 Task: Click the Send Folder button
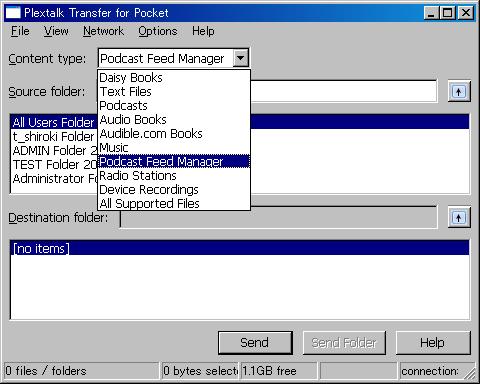(344, 343)
